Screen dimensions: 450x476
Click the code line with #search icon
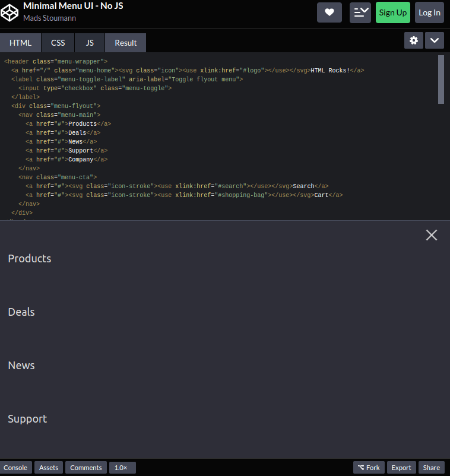point(177,186)
